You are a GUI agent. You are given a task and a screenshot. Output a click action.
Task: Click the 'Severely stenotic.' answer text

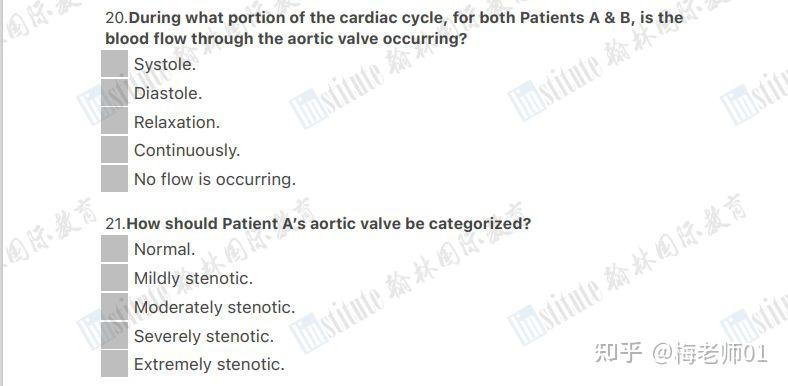204,336
